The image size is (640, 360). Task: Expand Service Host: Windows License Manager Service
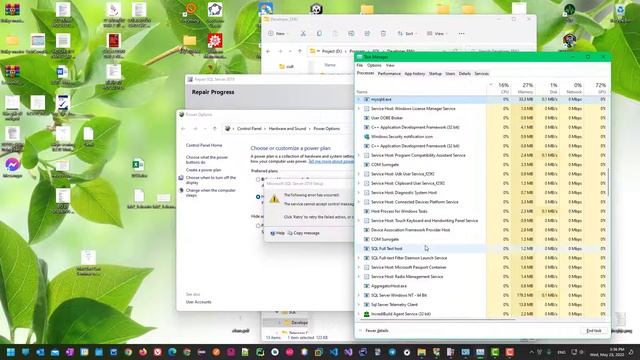click(x=359, y=109)
